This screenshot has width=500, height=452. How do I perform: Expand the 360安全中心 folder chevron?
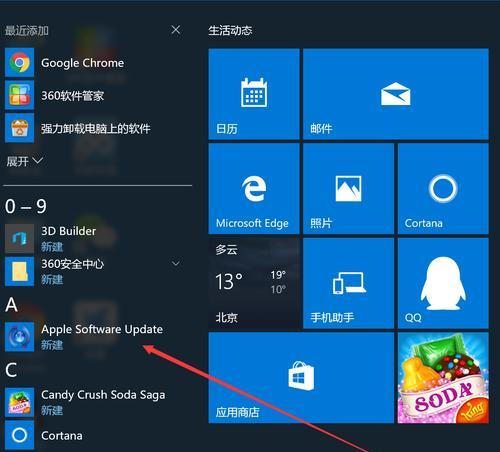176,263
